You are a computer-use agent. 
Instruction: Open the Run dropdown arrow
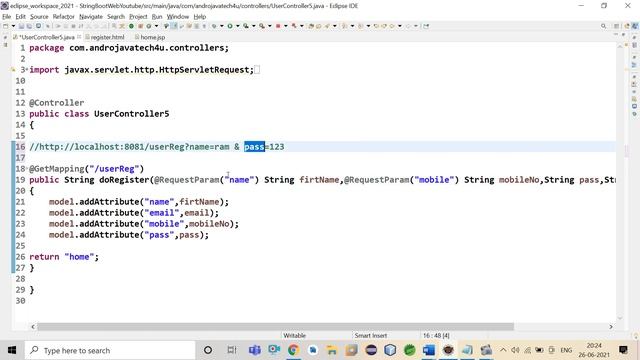pos(238,26)
